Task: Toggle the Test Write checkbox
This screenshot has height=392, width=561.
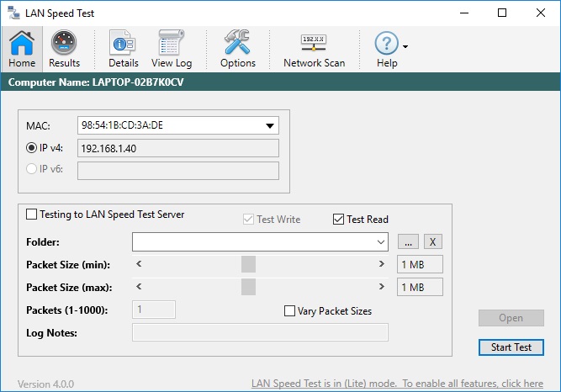Action: click(248, 219)
